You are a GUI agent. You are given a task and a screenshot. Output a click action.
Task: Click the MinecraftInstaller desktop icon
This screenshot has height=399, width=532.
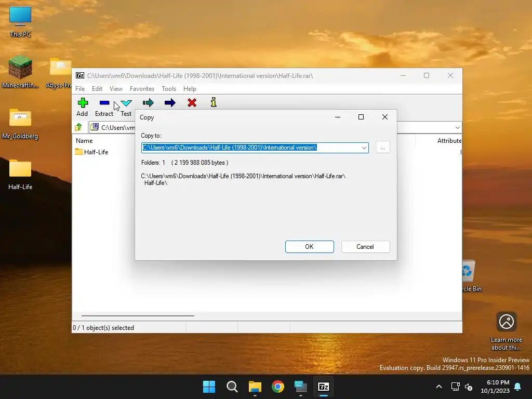coord(20,72)
